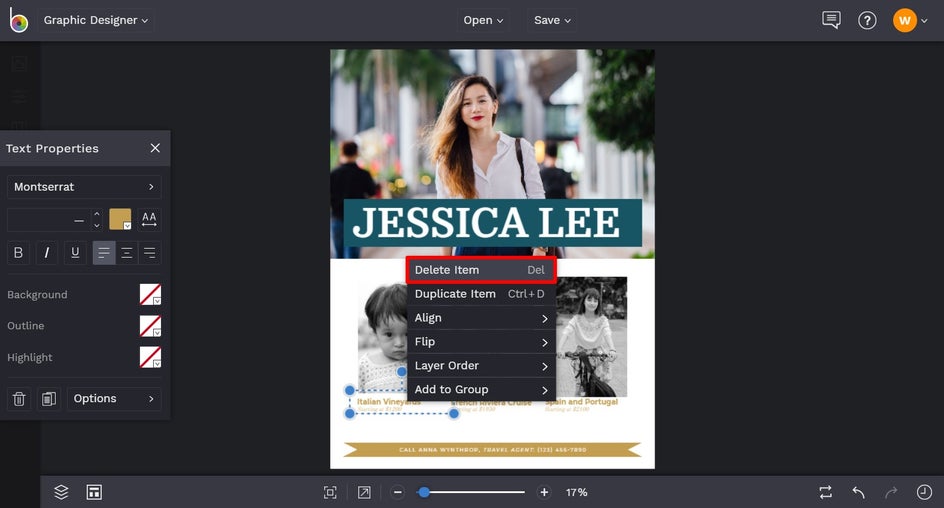Image resolution: width=944 pixels, height=508 pixels.
Task: Increase font size with up arrow
Action: coord(97,214)
